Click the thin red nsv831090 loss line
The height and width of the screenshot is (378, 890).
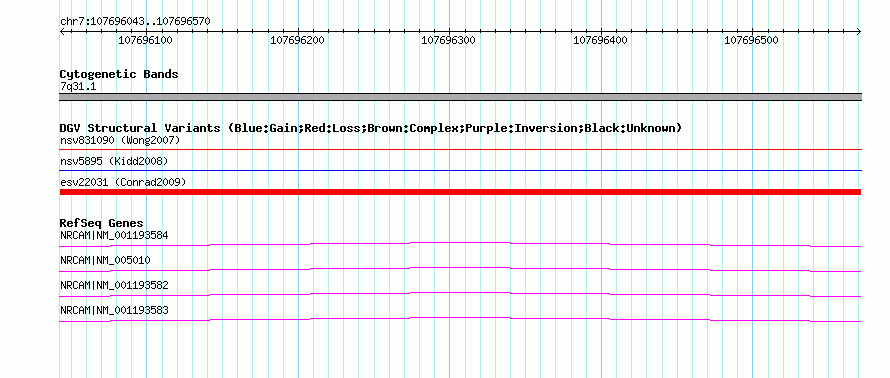click(x=460, y=150)
